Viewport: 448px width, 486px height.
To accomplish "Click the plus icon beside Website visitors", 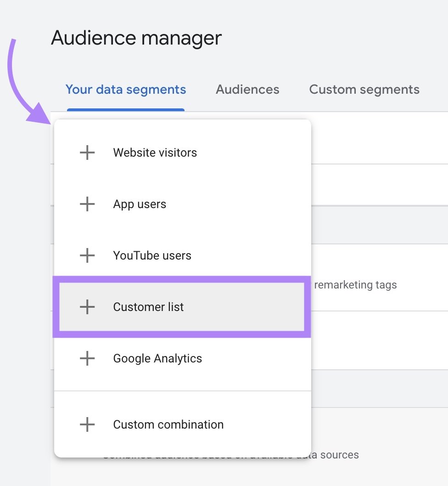I will pyautogui.click(x=87, y=153).
